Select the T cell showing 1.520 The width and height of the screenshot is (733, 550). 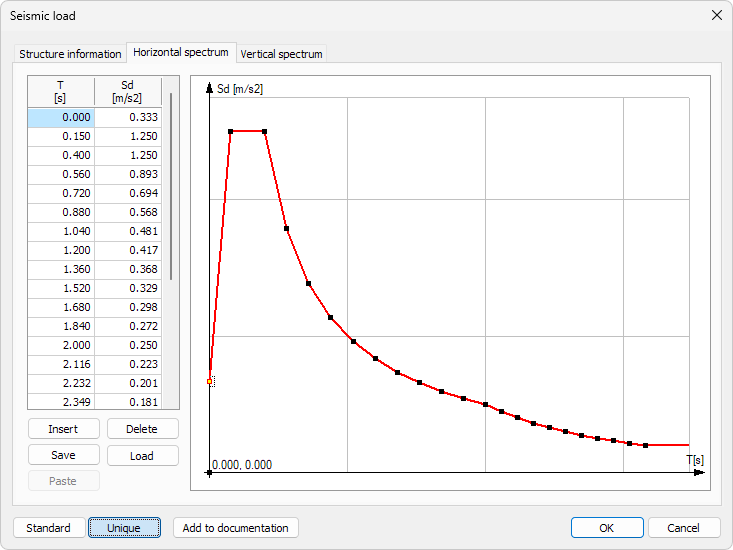point(61,289)
